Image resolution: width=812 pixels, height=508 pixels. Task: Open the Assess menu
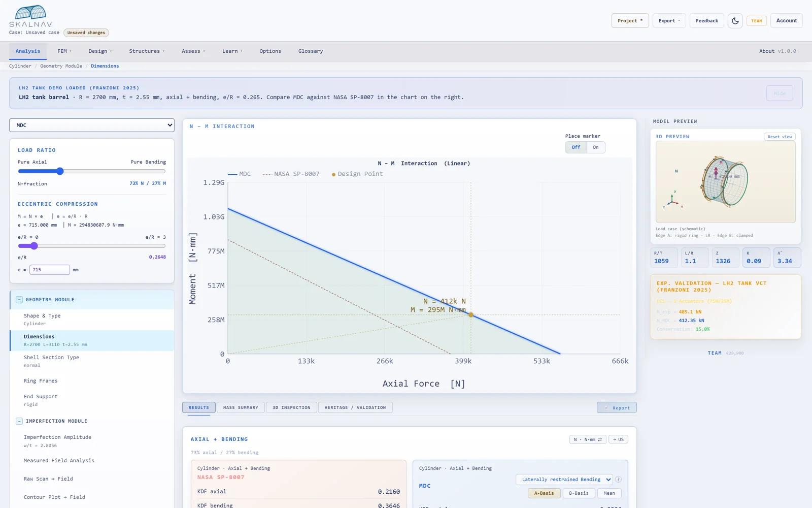193,51
